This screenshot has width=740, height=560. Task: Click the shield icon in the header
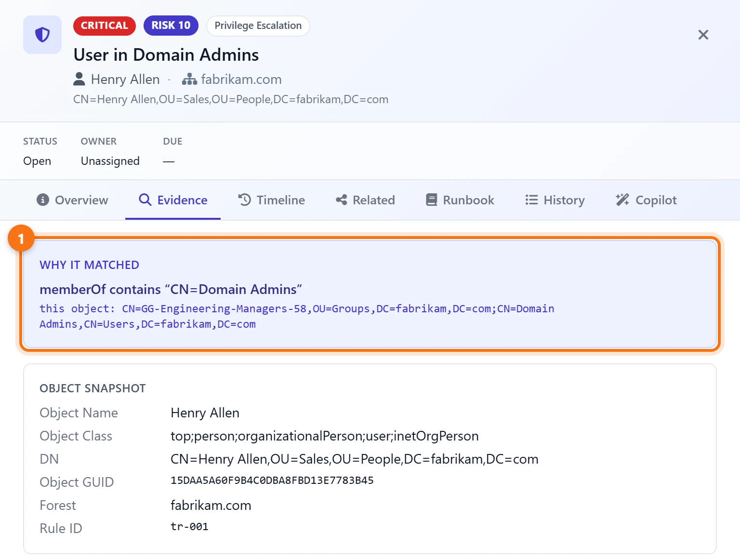[x=42, y=35]
